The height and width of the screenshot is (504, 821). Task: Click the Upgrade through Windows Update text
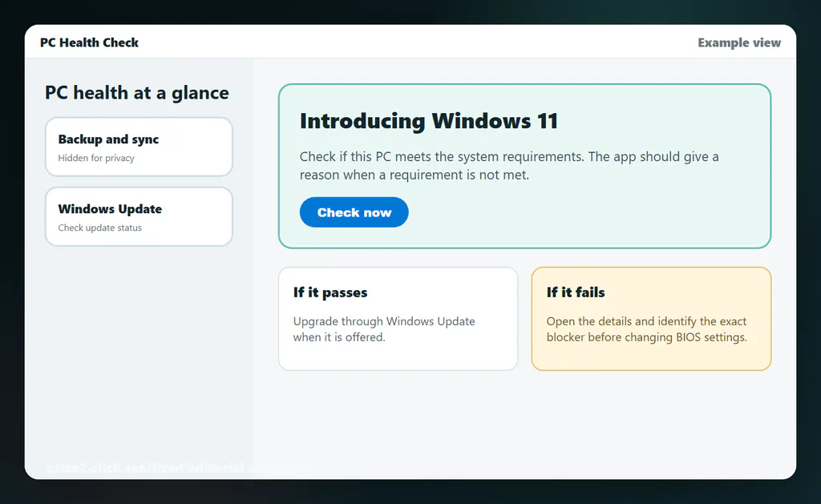click(x=384, y=321)
